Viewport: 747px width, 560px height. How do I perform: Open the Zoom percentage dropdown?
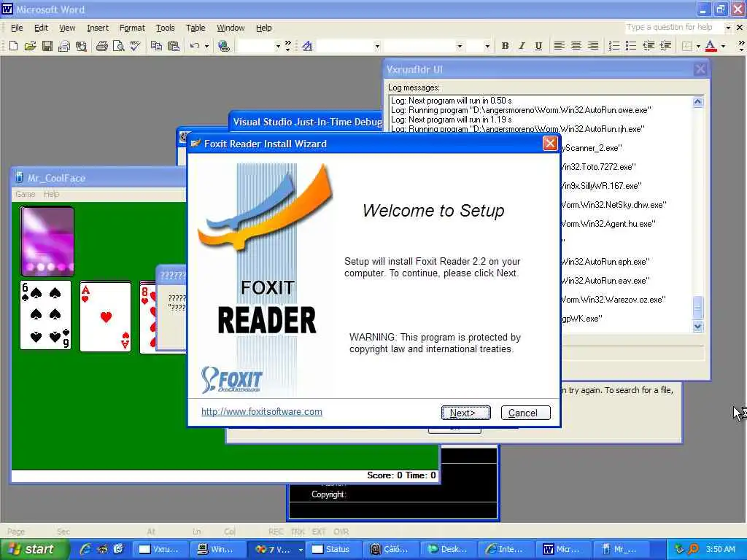(278, 46)
